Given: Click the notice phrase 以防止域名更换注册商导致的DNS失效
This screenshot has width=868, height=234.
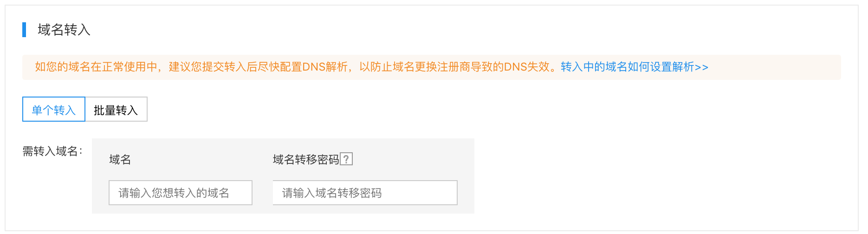Looking at the screenshot, I should pos(454,67).
